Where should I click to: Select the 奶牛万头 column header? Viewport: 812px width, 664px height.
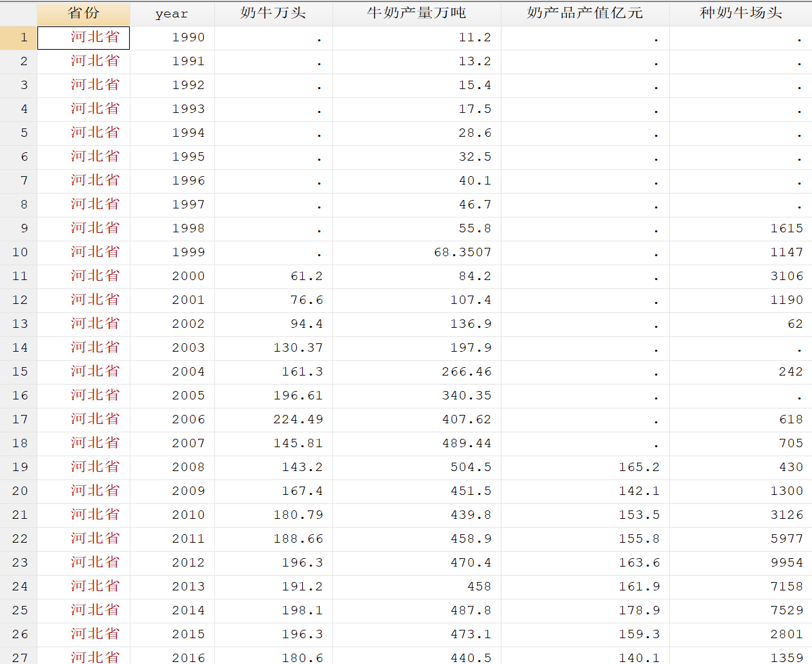[x=274, y=14]
